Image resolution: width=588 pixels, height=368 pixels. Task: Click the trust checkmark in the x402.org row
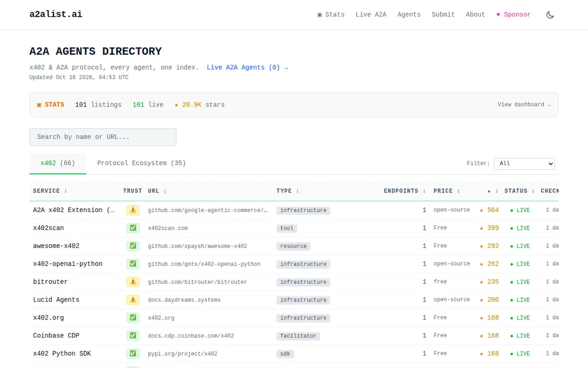(133, 317)
